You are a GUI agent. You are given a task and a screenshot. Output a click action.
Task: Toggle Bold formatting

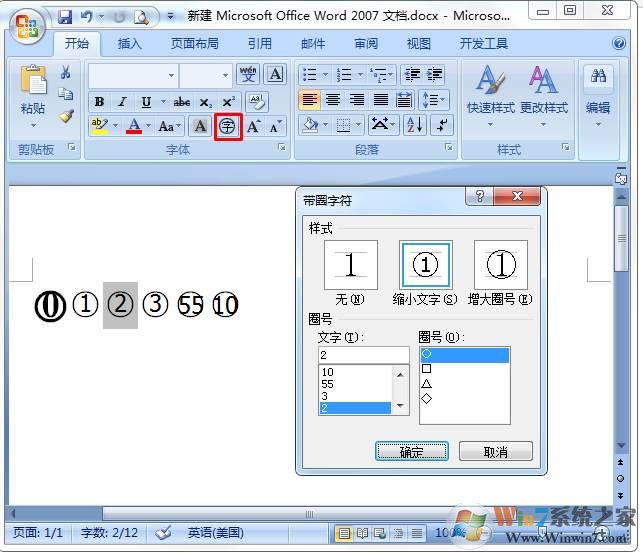coord(99,101)
